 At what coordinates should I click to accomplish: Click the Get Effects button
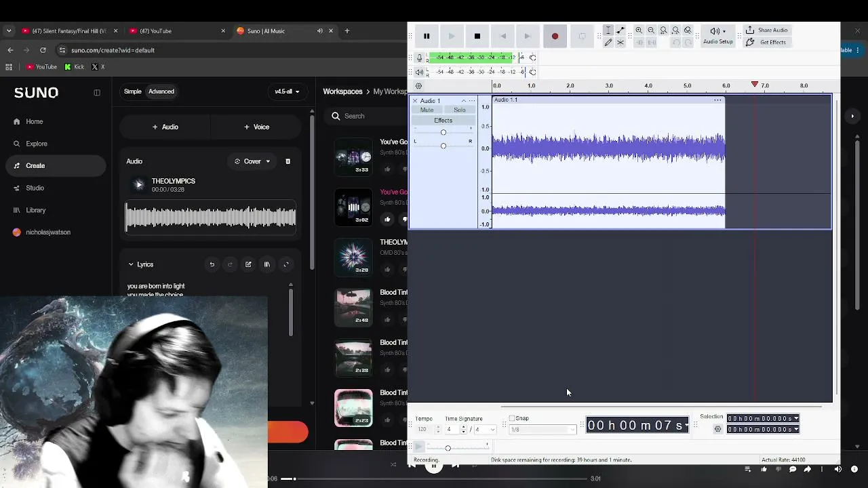766,42
